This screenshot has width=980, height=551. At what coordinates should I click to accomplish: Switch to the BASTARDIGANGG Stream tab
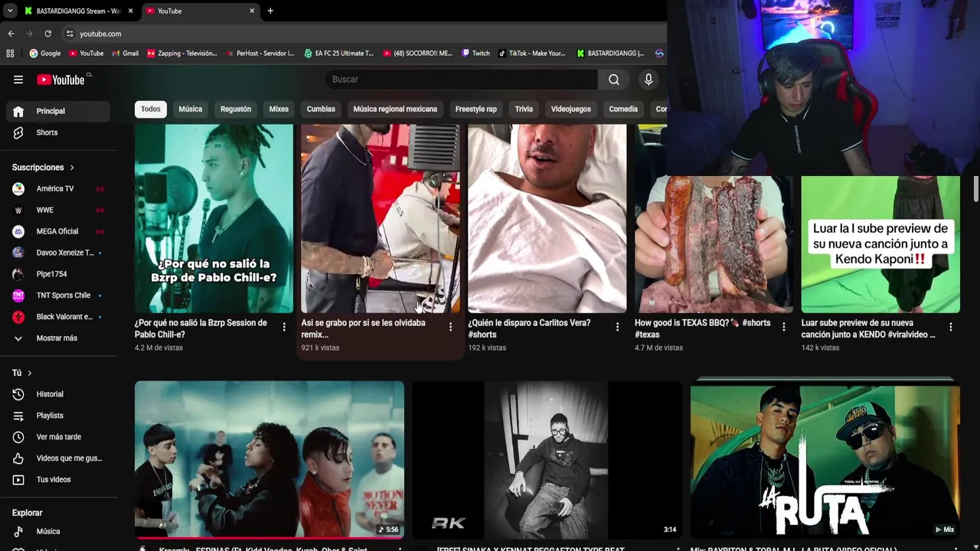click(77, 11)
